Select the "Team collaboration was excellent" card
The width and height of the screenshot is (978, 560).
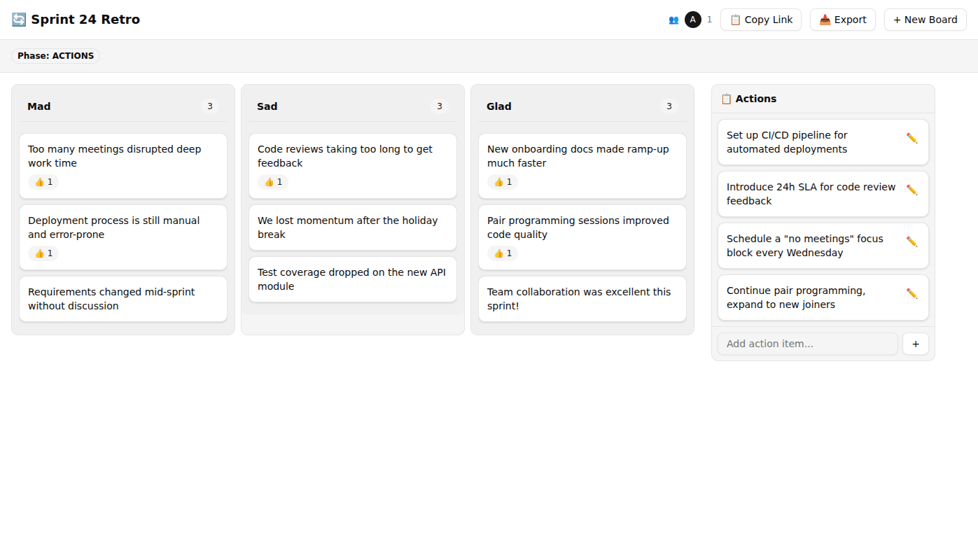582,299
